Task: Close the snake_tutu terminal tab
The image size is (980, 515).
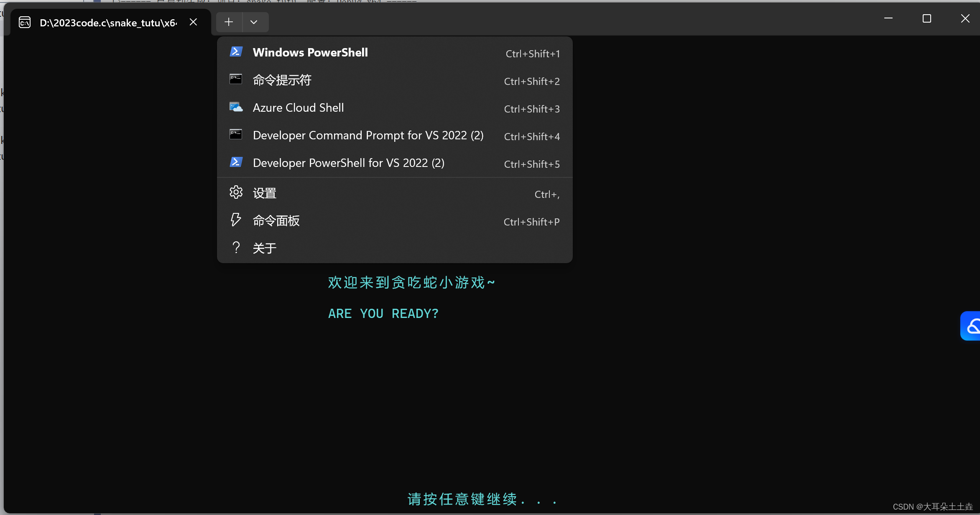Action: click(x=193, y=22)
